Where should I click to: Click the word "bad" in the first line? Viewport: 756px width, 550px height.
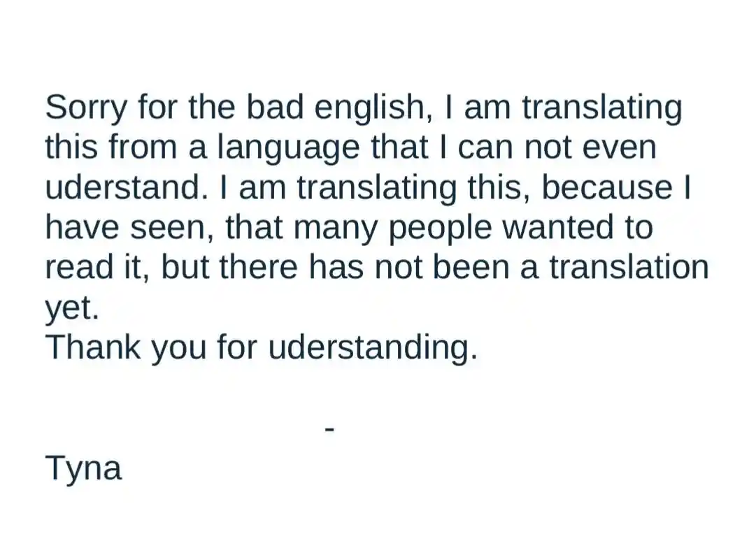pyautogui.click(x=276, y=108)
